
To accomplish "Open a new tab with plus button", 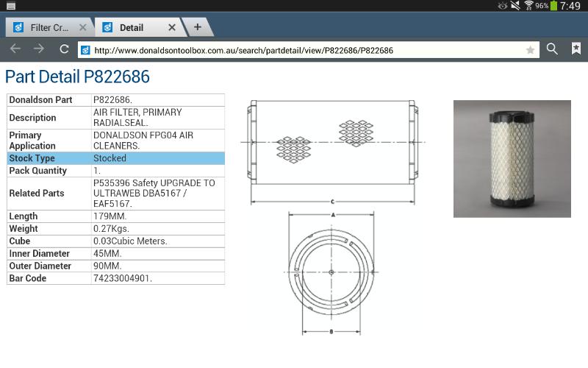I will [x=197, y=27].
